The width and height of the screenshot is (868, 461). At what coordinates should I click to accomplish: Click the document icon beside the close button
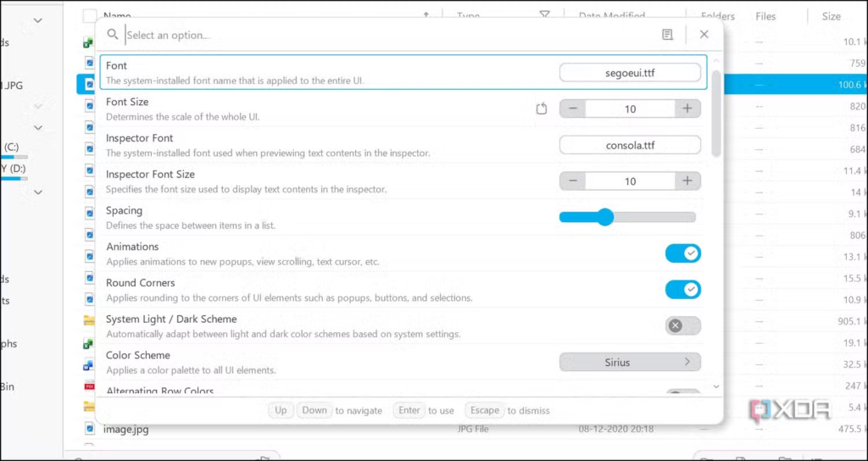click(668, 35)
